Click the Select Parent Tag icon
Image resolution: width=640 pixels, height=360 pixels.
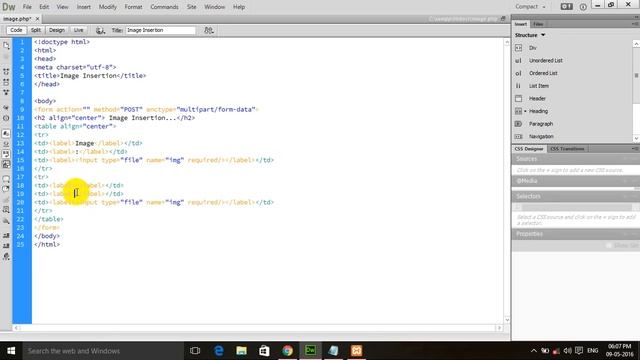[6, 107]
